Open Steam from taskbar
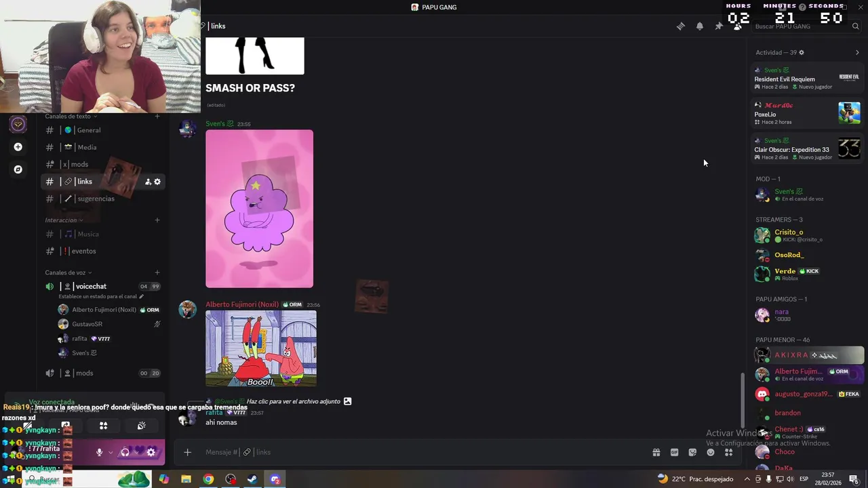868x488 pixels. click(x=252, y=479)
